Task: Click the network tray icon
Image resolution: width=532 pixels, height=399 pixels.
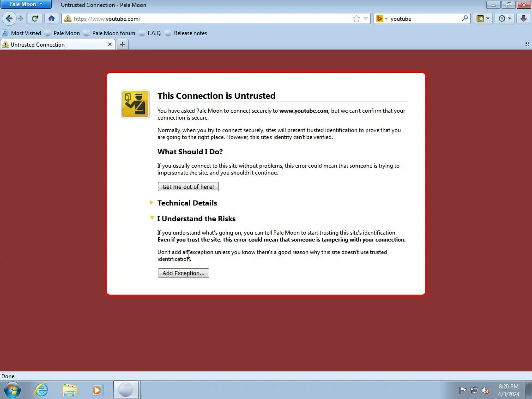Action: (x=474, y=391)
